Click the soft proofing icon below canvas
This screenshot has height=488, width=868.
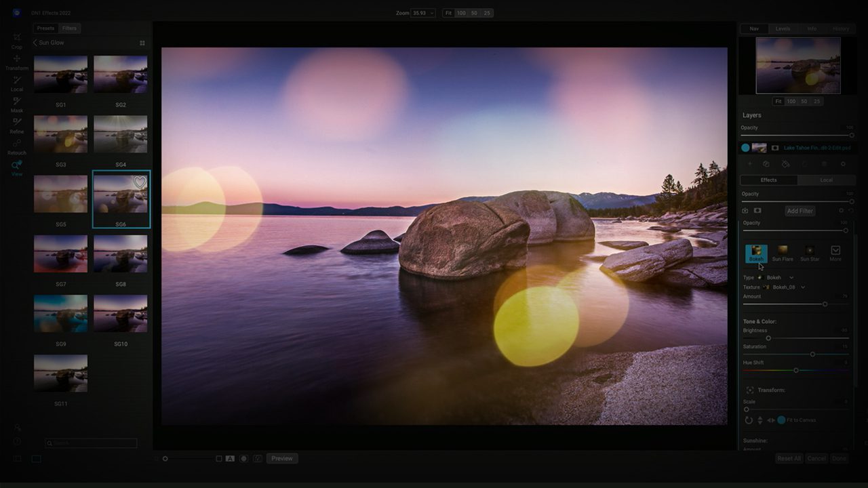tap(258, 459)
